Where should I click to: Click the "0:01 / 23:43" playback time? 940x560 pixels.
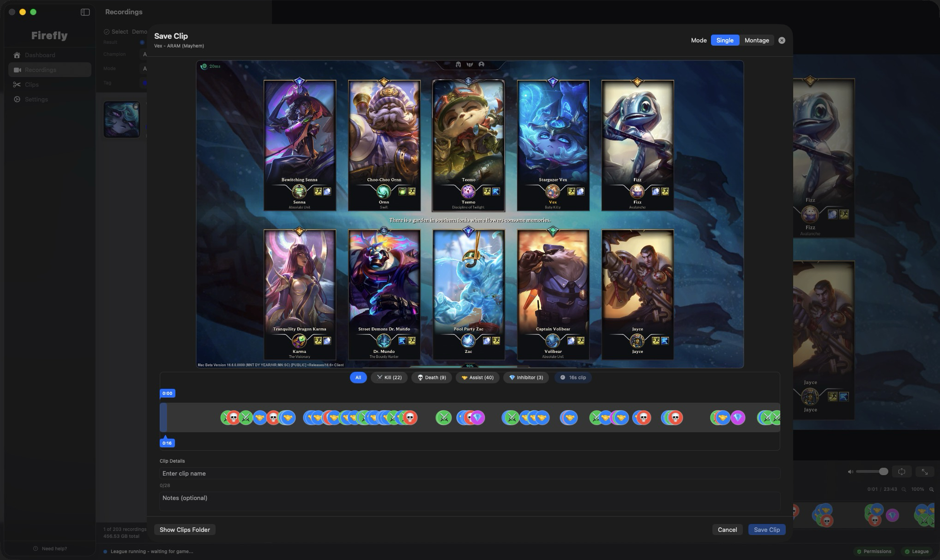882,489
